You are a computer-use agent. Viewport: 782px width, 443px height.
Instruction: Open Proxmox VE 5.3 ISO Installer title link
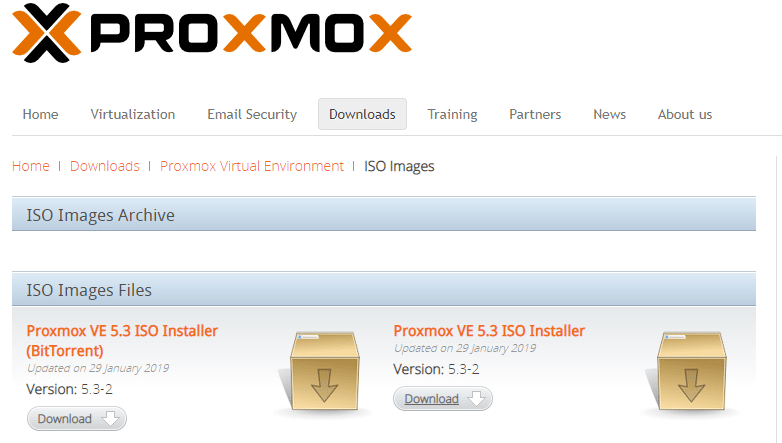pyautogui.click(x=489, y=331)
